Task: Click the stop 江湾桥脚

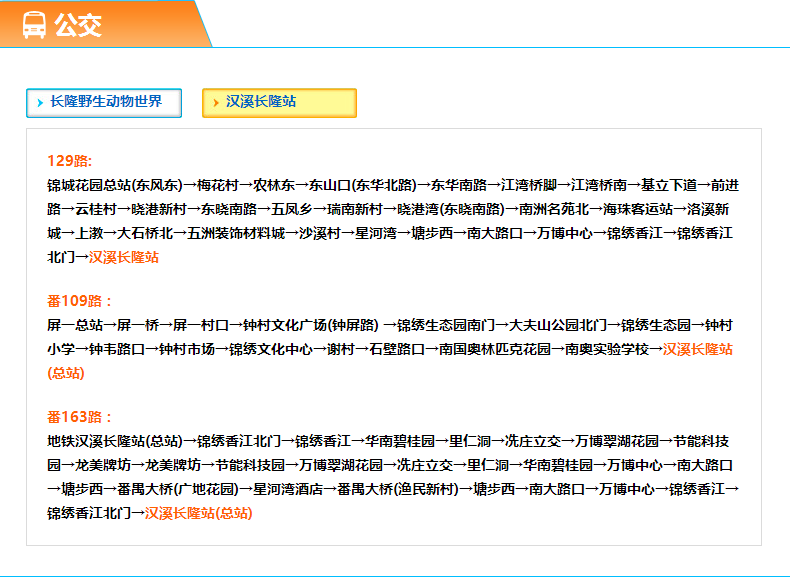Action: pyautogui.click(x=529, y=185)
